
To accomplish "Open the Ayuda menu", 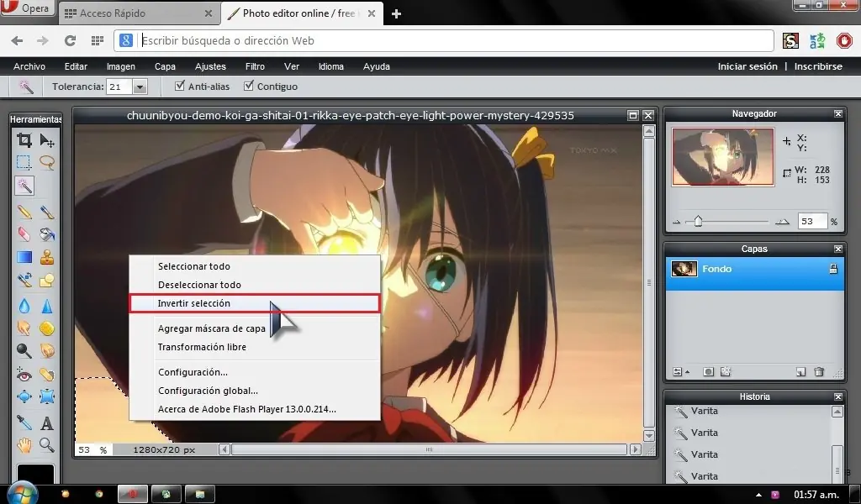I will tap(376, 66).
